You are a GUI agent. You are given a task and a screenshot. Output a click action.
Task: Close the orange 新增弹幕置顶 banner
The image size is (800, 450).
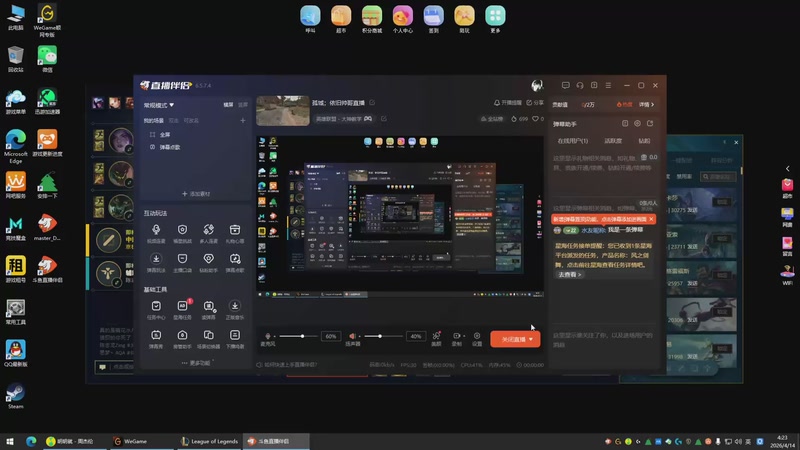coord(651,219)
